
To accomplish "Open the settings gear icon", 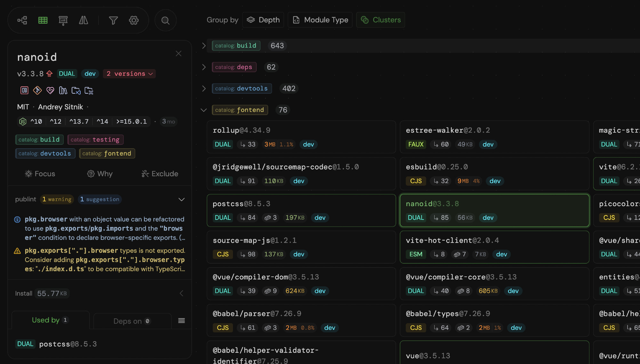I will point(134,20).
